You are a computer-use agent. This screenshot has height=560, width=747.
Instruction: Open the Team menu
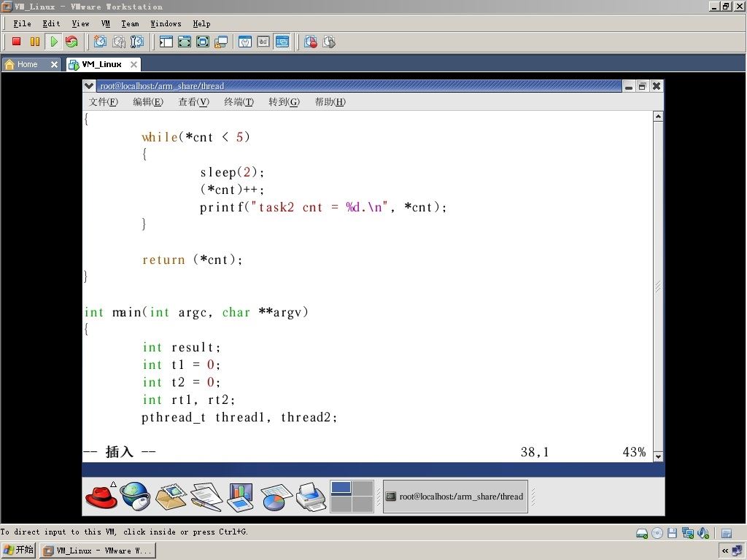click(x=130, y=23)
